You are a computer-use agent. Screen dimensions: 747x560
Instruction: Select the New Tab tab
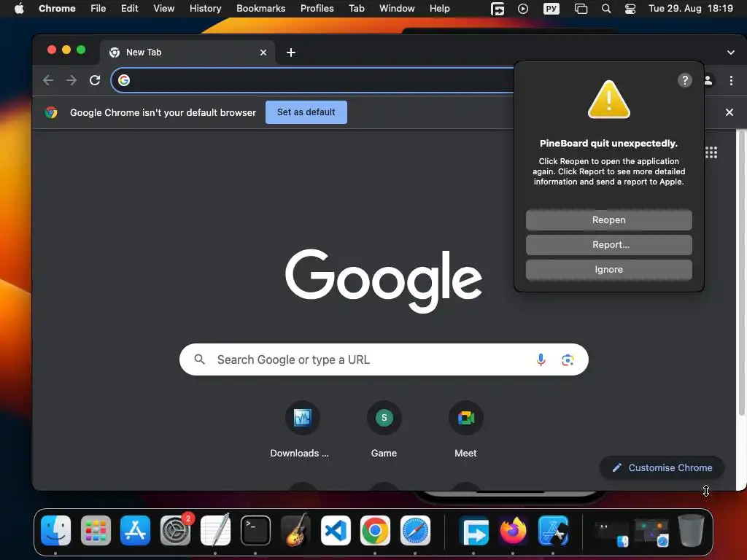pos(187,52)
